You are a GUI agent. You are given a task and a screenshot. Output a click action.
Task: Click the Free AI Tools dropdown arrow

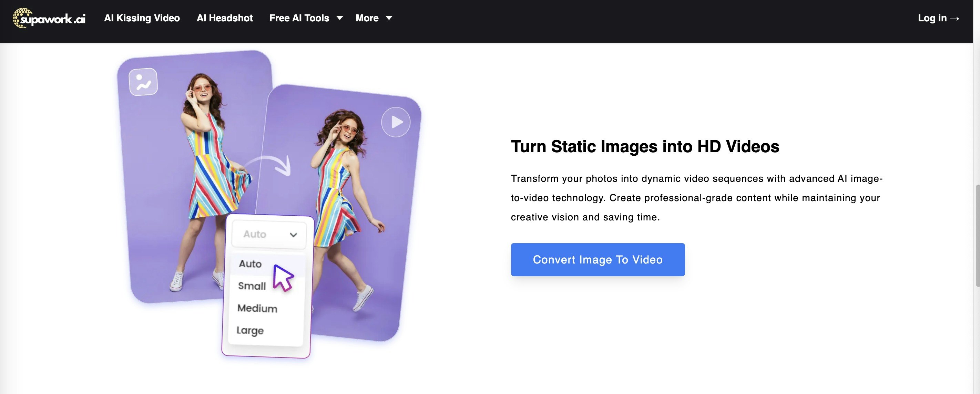click(340, 18)
